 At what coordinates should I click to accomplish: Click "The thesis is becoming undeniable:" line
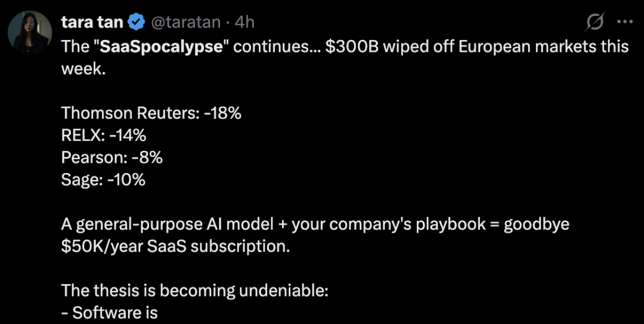point(194,291)
